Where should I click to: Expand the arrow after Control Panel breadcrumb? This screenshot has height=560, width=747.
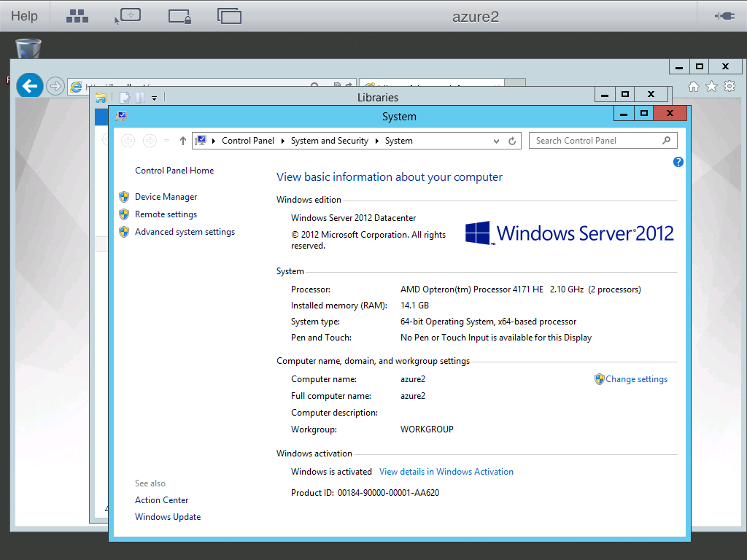[x=282, y=141]
